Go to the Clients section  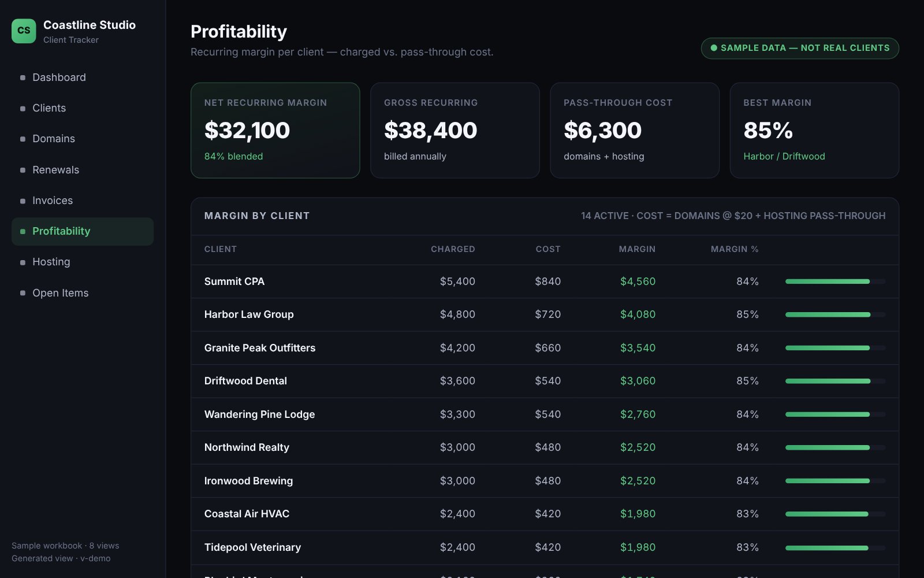83,108
